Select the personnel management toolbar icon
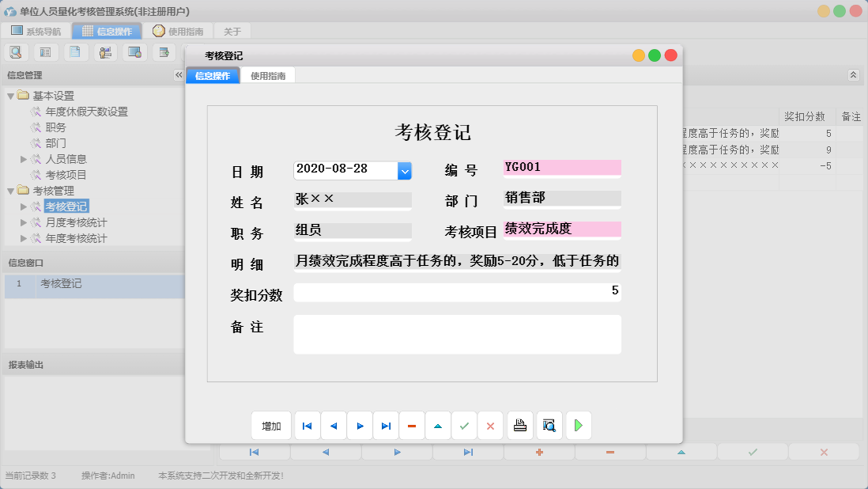Viewport: 868px width, 489px height. [104, 51]
